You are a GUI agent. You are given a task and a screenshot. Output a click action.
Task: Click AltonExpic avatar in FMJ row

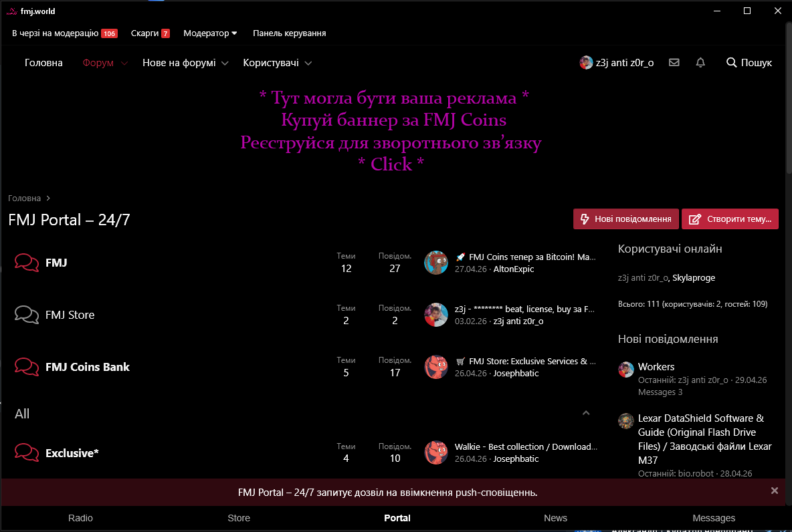pos(436,263)
